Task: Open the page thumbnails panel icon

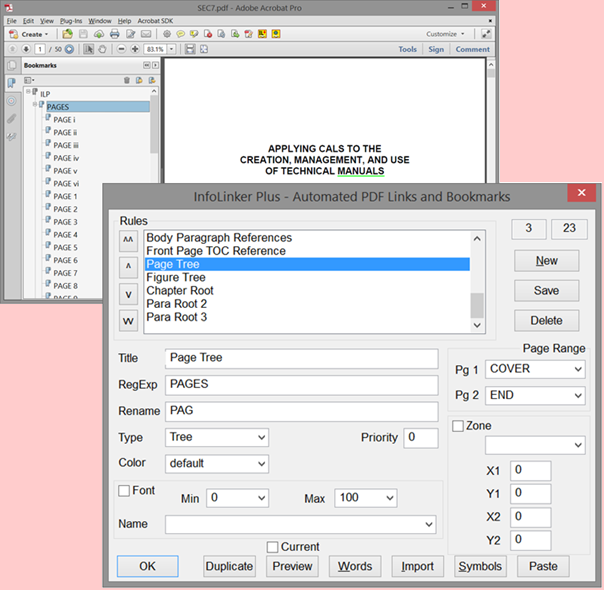Action: (x=12, y=65)
